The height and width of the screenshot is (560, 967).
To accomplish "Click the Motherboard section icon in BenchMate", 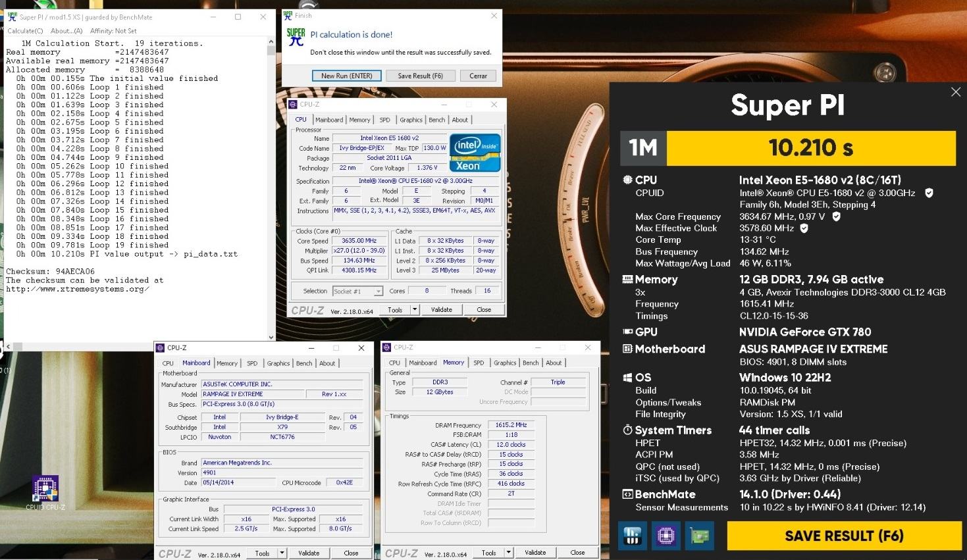I will tap(627, 349).
